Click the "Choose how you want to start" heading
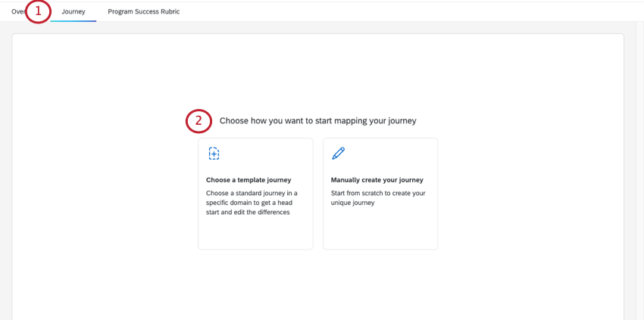Viewport: 644px width, 320px height. pos(317,120)
